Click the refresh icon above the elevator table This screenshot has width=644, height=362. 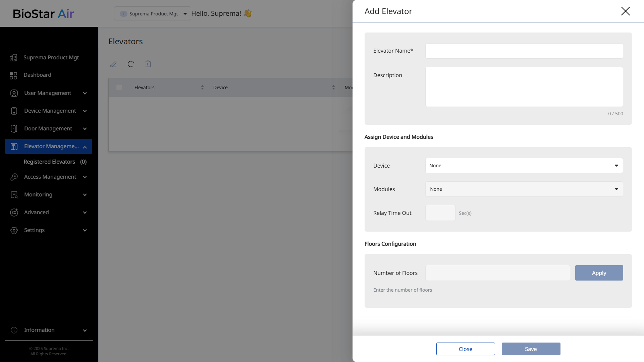pyautogui.click(x=131, y=64)
